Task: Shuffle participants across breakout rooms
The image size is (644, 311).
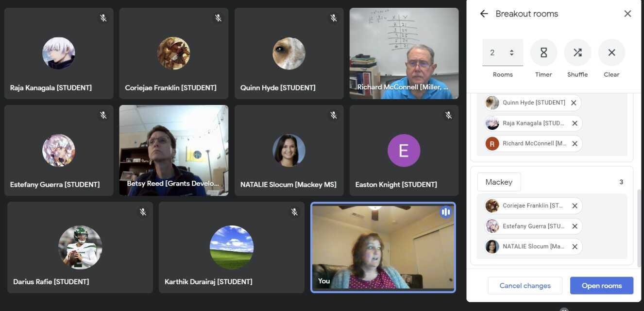Action: [x=577, y=52]
